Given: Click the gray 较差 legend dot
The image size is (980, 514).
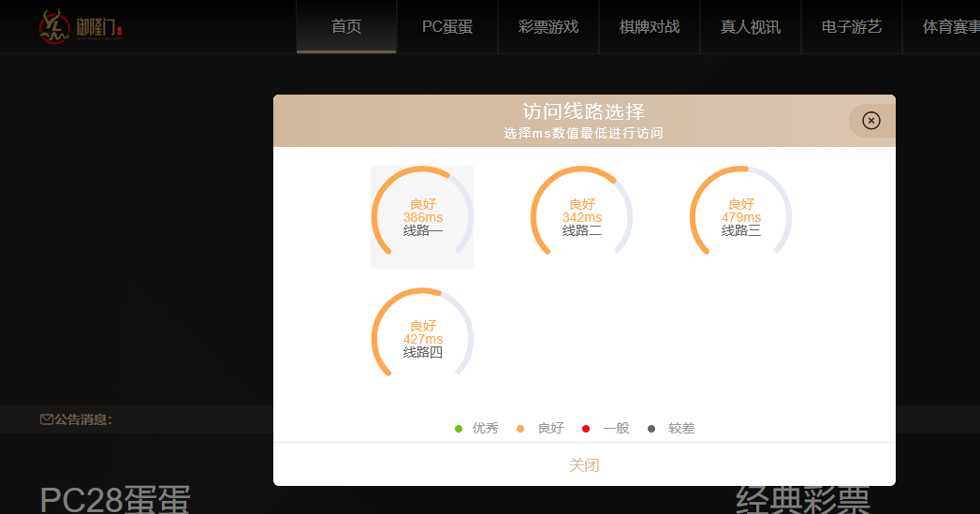Looking at the screenshot, I should (x=651, y=429).
